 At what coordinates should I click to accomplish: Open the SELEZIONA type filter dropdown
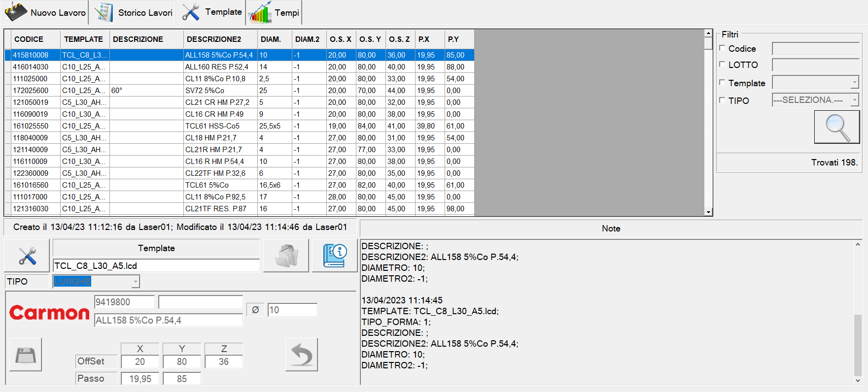click(854, 100)
